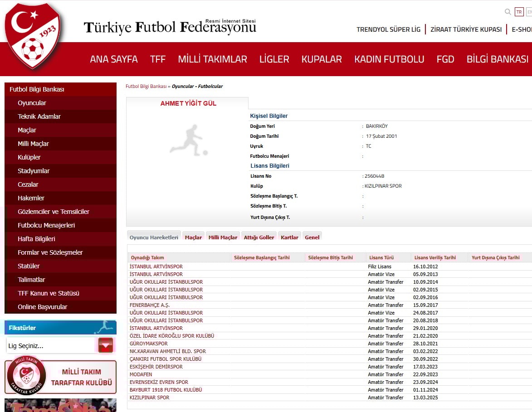Viewport: 532px width, 412px height.
Task: Open NK.KARAVAN AHMETLİ BLD. SPOR entry
Action: coord(168,351)
